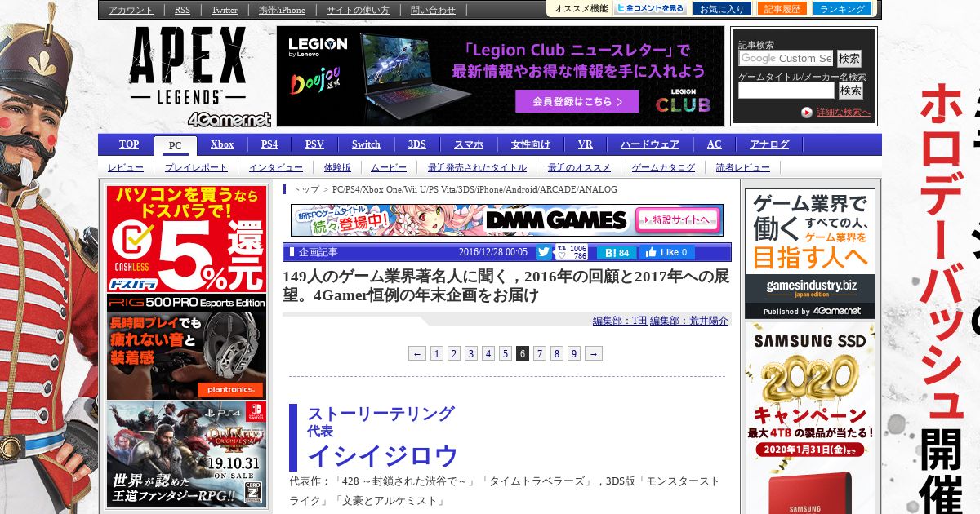The width and height of the screenshot is (980, 514).
Task: Open page 7 of the article
Action: [x=540, y=353]
